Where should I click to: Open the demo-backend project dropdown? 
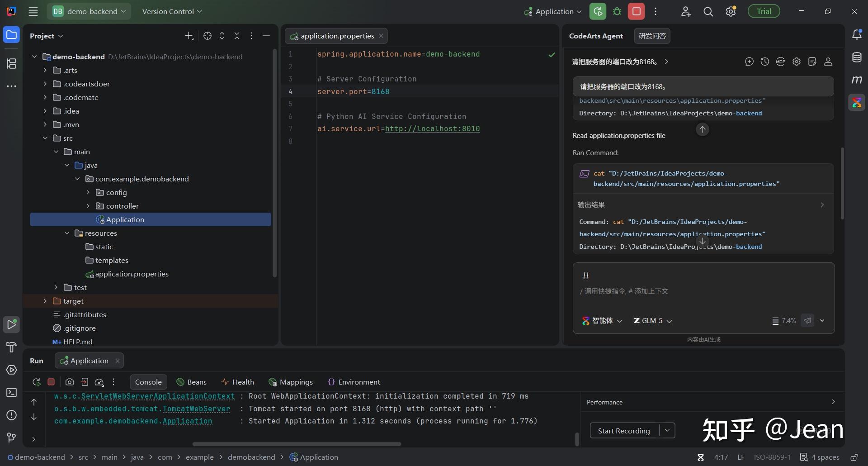(x=89, y=11)
